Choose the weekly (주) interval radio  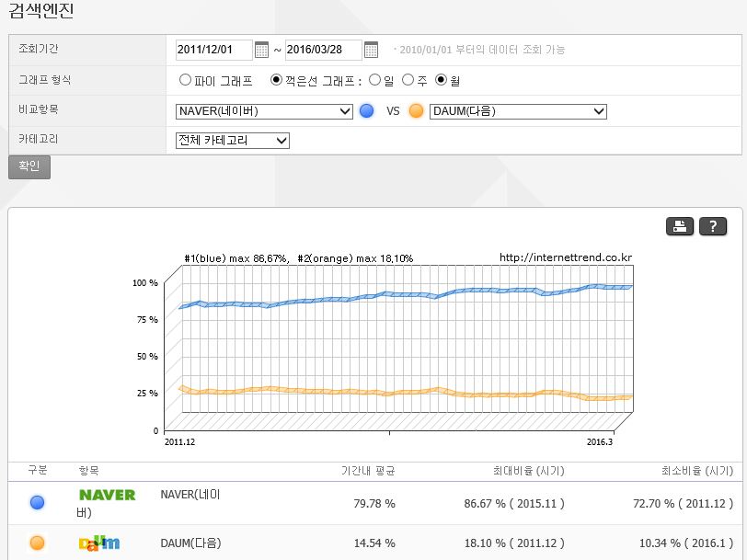click(x=408, y=80)
